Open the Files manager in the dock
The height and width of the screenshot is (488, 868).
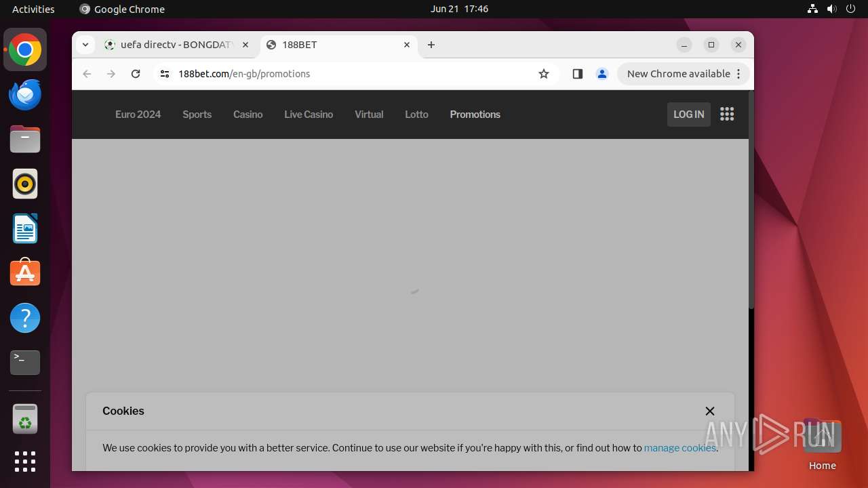pyautogui.click(x=25, y=140)
